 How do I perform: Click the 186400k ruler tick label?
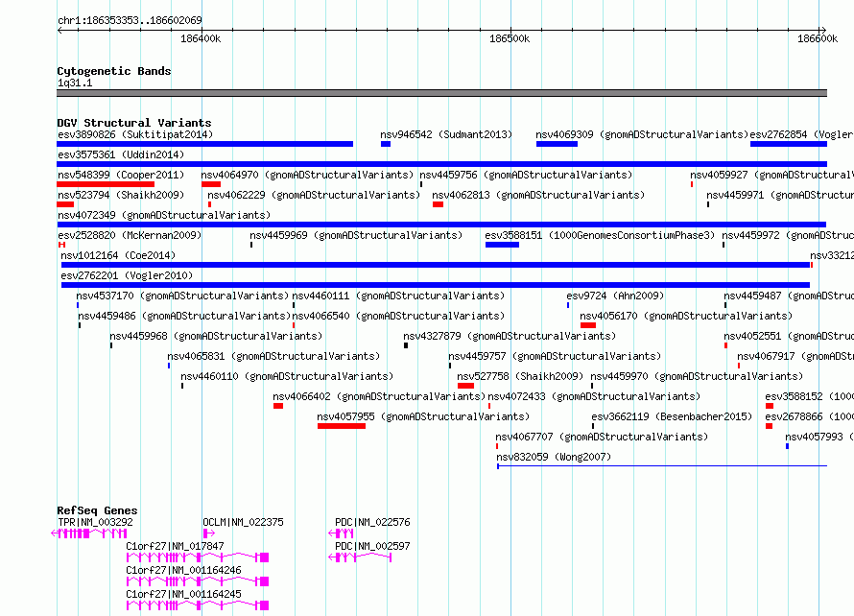pyautogui.click(x=201, y=38)
